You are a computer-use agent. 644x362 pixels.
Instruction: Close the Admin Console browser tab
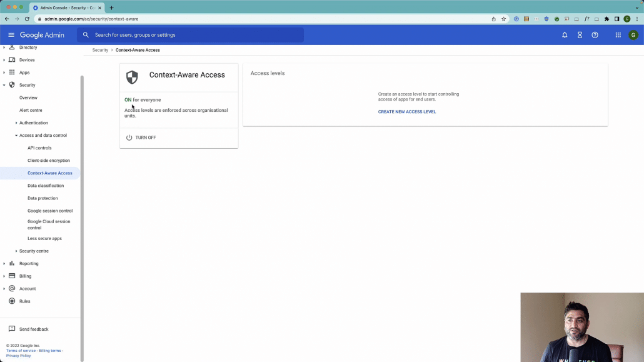coord(99,8)
